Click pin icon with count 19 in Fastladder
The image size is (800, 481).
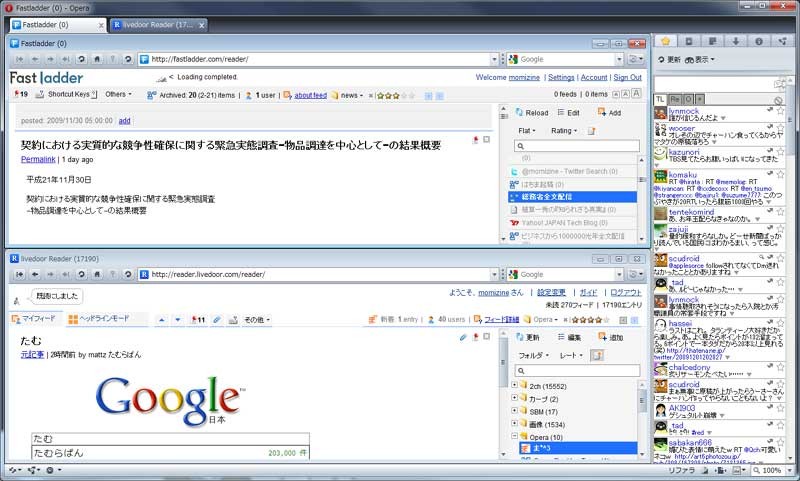tap(21, 94)
